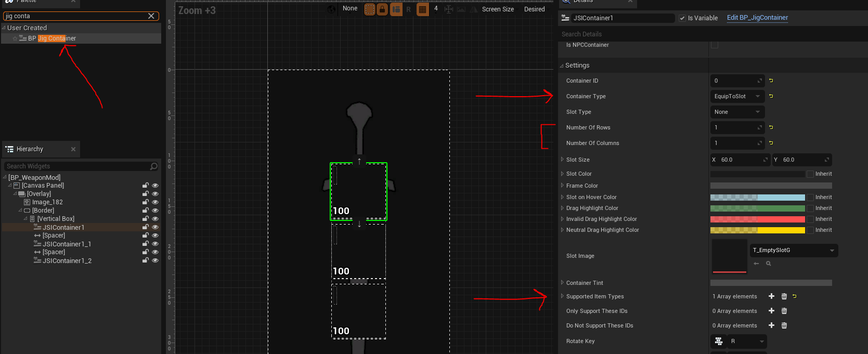Check Inherit for Invalid Drag Highlight Color
This screenshot has width=868, height=354.
810,219
